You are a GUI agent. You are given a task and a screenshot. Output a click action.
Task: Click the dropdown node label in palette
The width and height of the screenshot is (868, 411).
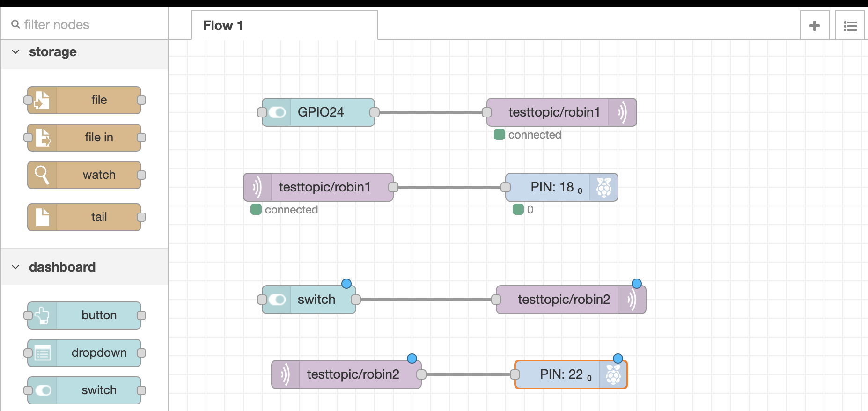[99, 353]
